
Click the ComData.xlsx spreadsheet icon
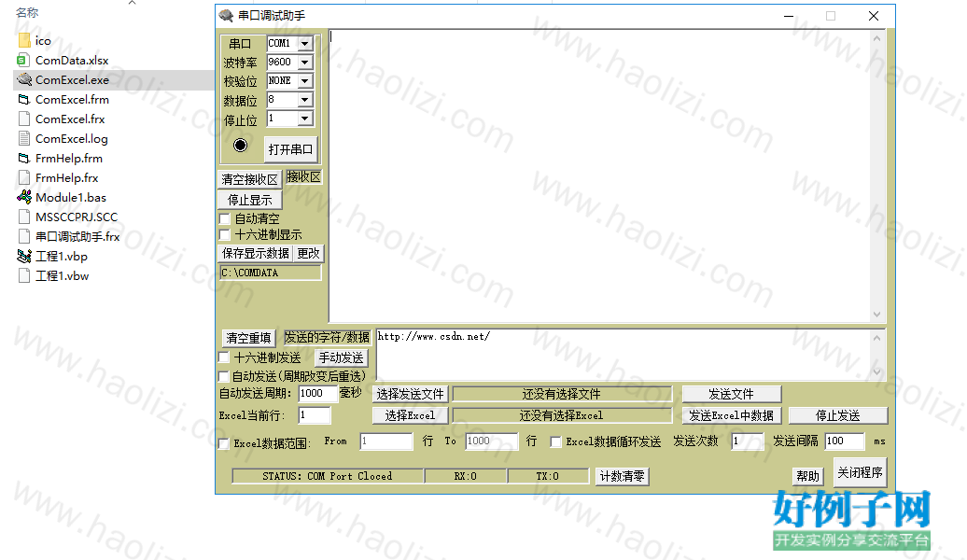[x=24, y=61]
